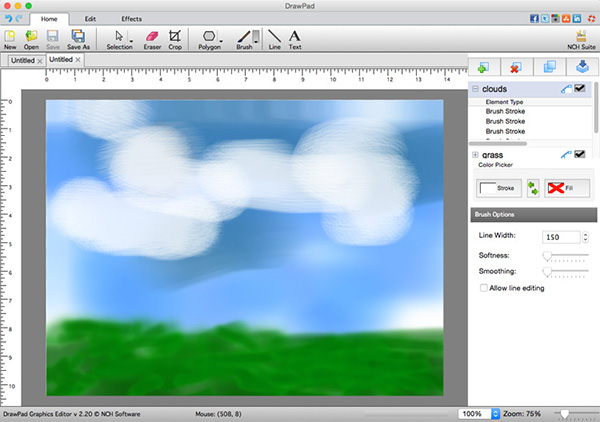Choose Save As in the toolbar

point(78,39)
